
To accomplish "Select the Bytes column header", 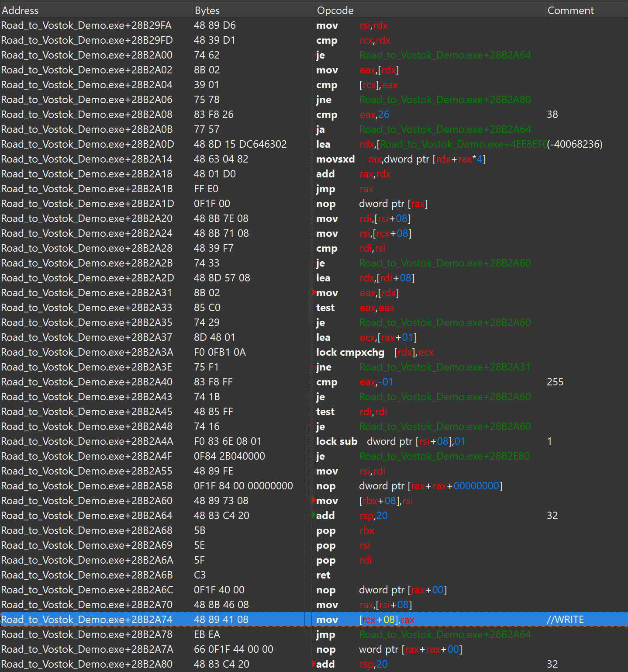I will 207,10.
